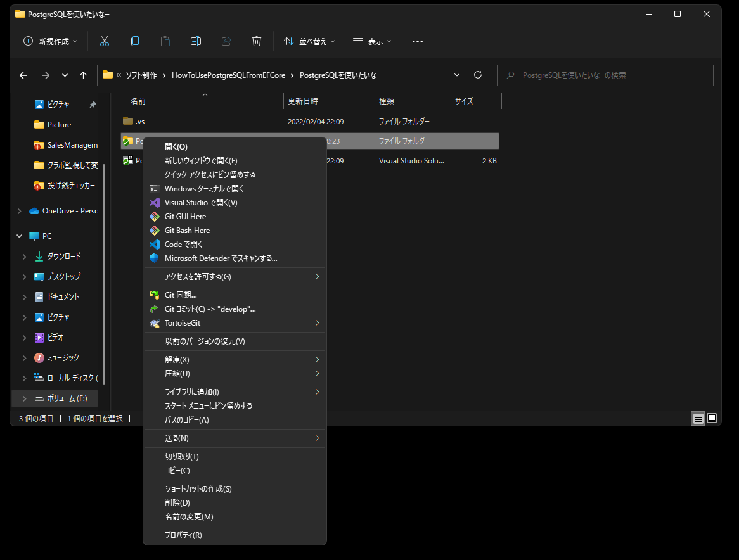Expand 送る(N) submenu
Screen dimensions: 739x560
click(x=235, y=438)
